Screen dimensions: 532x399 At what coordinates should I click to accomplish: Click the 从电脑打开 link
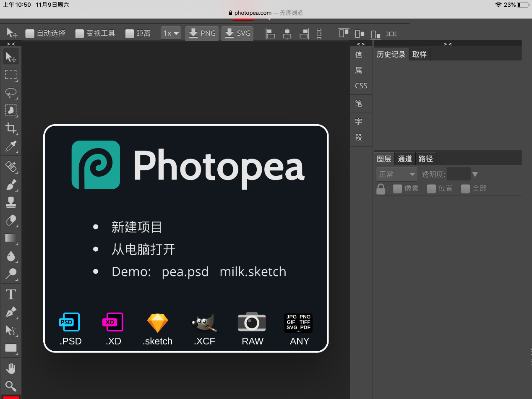coord(143,250)
